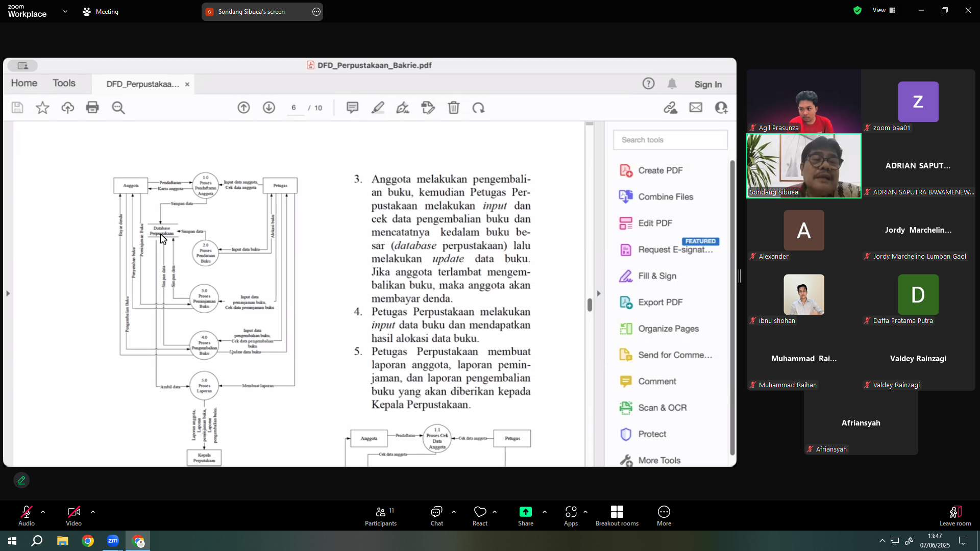Viewport: 980px width, 551px height.
Task: Expand React options arrow
Action: [x=495, y=512]
